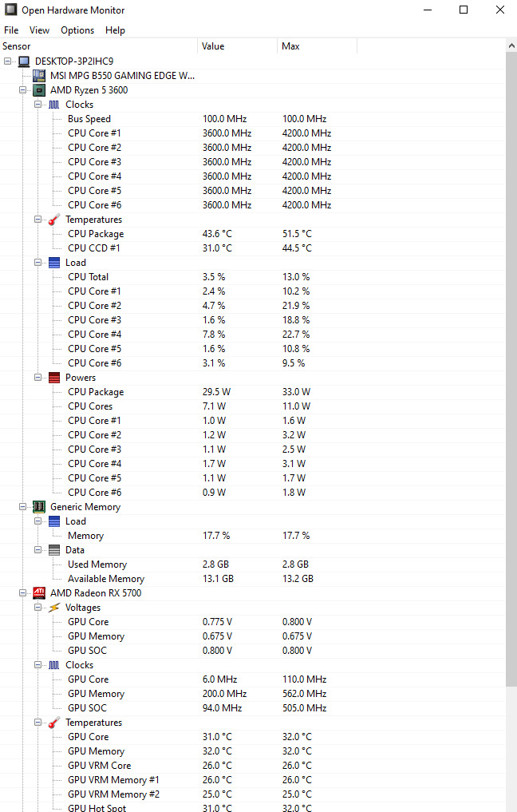
Task: Click the MSI motherboard icon
Action: pyautogui.click(x=39, y=76)
